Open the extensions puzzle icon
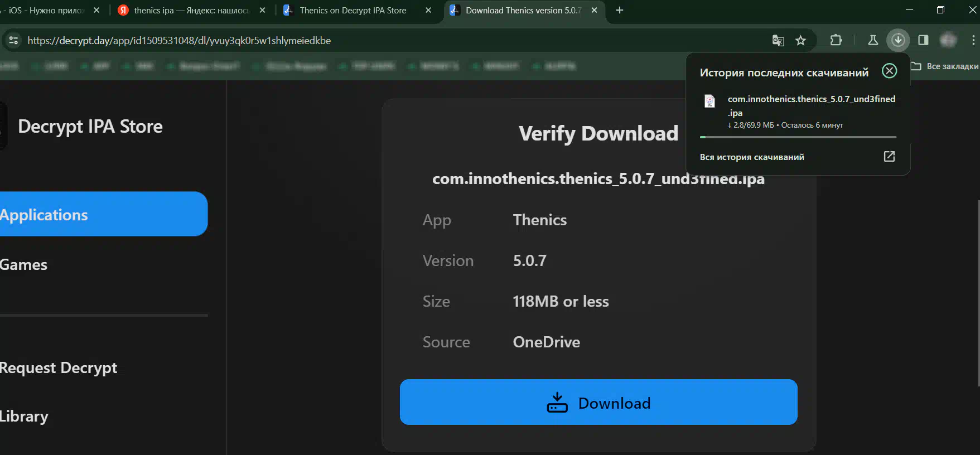The width and height of the screenshot is (980, 455). 836,40
